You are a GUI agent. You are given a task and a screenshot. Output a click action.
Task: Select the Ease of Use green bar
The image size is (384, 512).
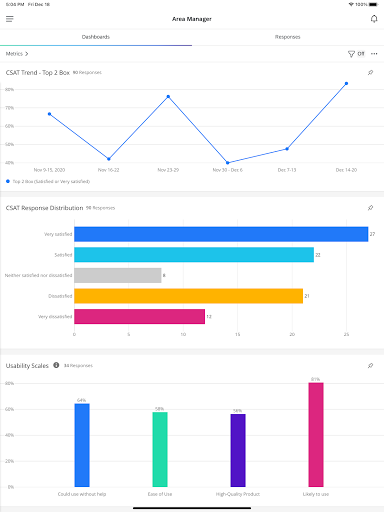(x=160, y=449)
